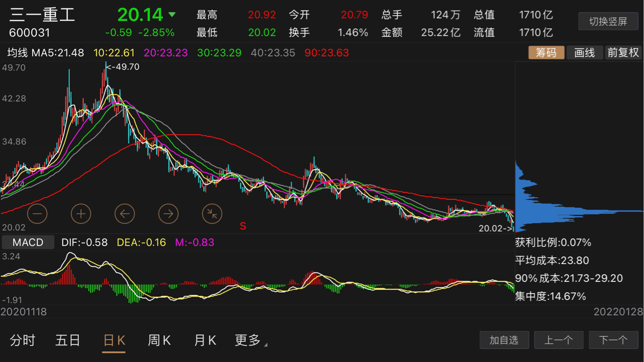Viewport: 644px width, 362px height.
Task: Click the start date 20201118
Action: click(24, 312)
